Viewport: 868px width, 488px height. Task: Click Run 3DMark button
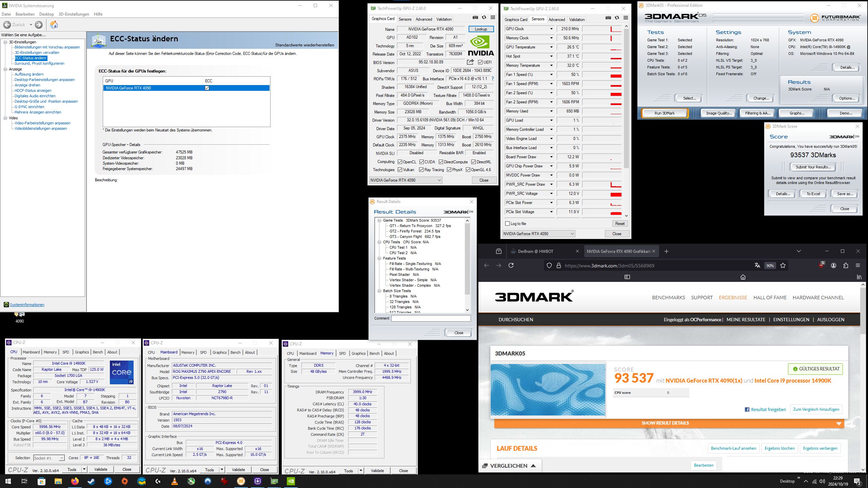tap(665, 113)
